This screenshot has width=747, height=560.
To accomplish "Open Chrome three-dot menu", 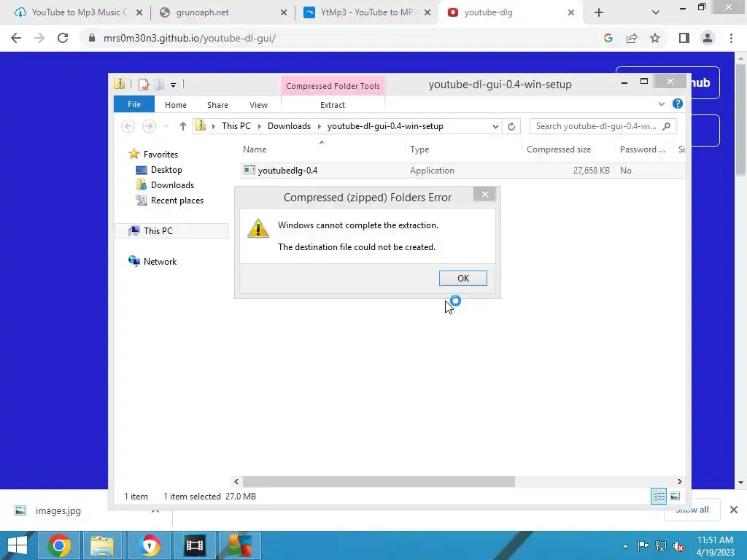I will click(x=731, y=38).
